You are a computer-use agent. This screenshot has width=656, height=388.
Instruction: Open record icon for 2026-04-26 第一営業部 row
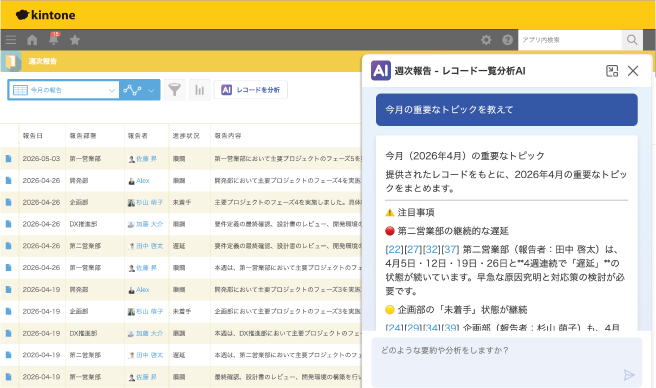click(8, 267)
